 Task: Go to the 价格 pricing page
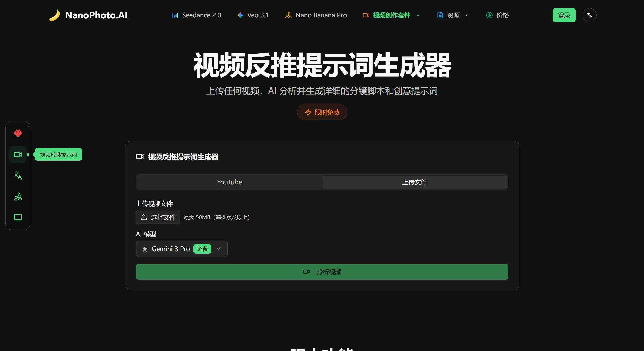(497, 15)
